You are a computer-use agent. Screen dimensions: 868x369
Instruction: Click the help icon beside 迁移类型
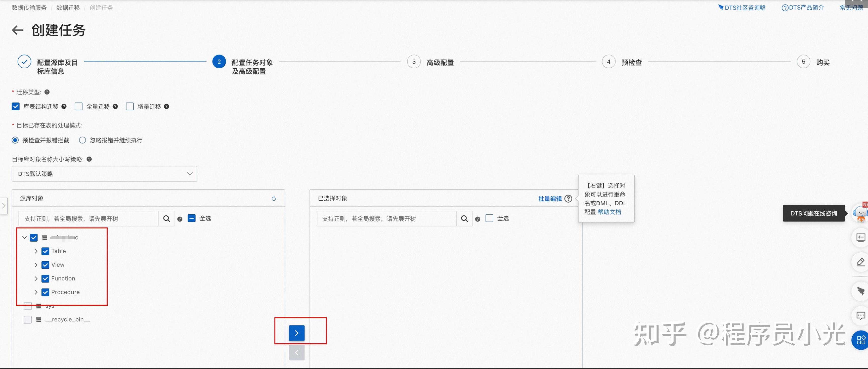pos(47,92)
